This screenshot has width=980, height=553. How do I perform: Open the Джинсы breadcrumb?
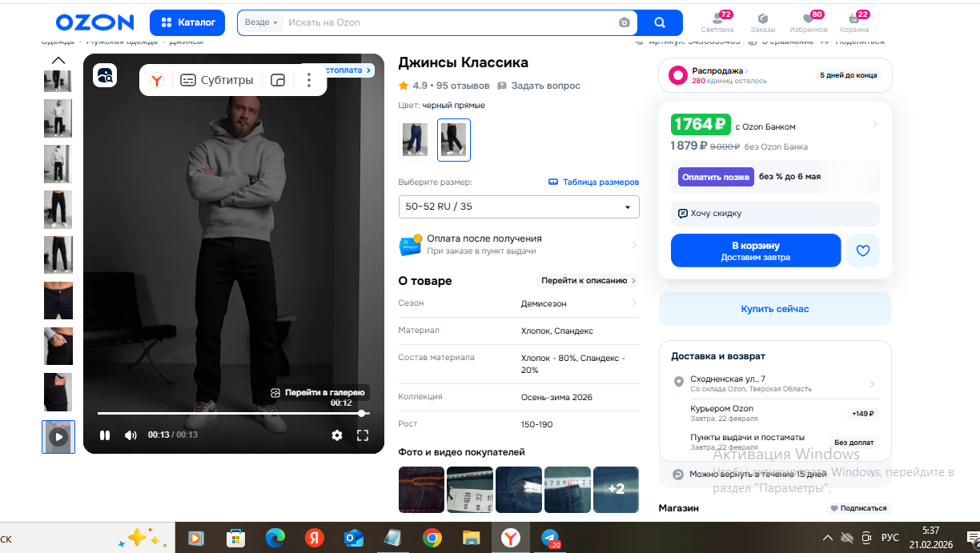point(186,42)
